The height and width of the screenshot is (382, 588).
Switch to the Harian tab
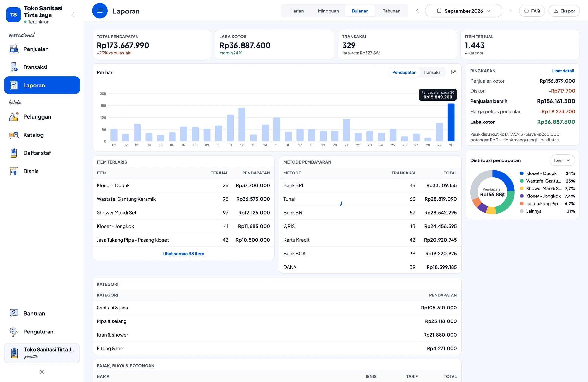[297, 11]
